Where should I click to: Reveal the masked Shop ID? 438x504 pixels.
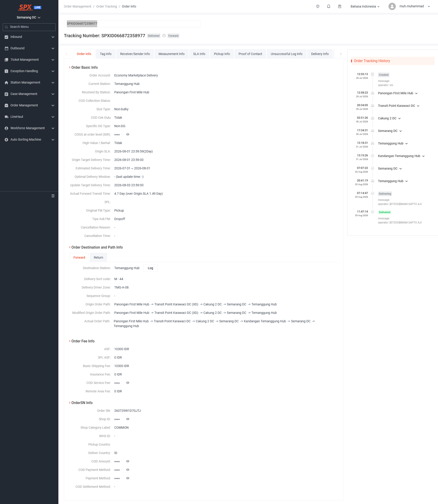click(x=128, y=419)
